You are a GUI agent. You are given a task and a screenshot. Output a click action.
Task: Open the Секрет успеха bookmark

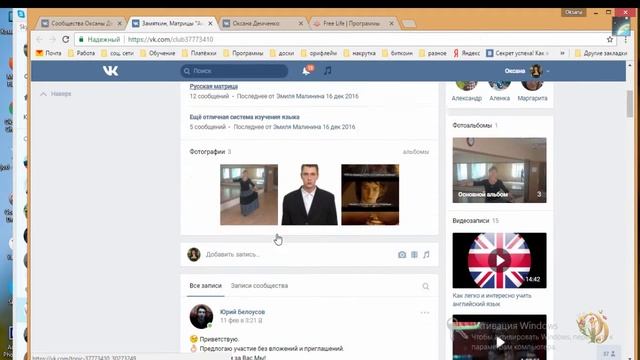(517, 53)
